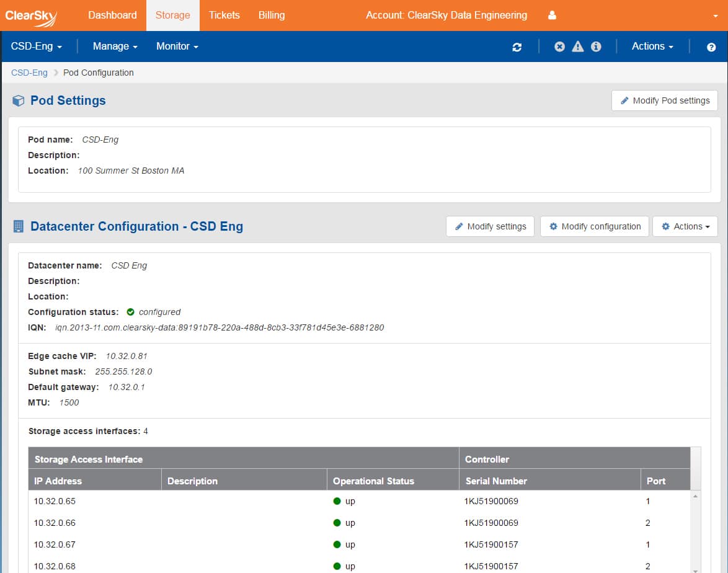Click serial number 1KJ51900157 in 10.32.0.67 row
The width and height of the screenshot is (728, 573).
(491, 544)
